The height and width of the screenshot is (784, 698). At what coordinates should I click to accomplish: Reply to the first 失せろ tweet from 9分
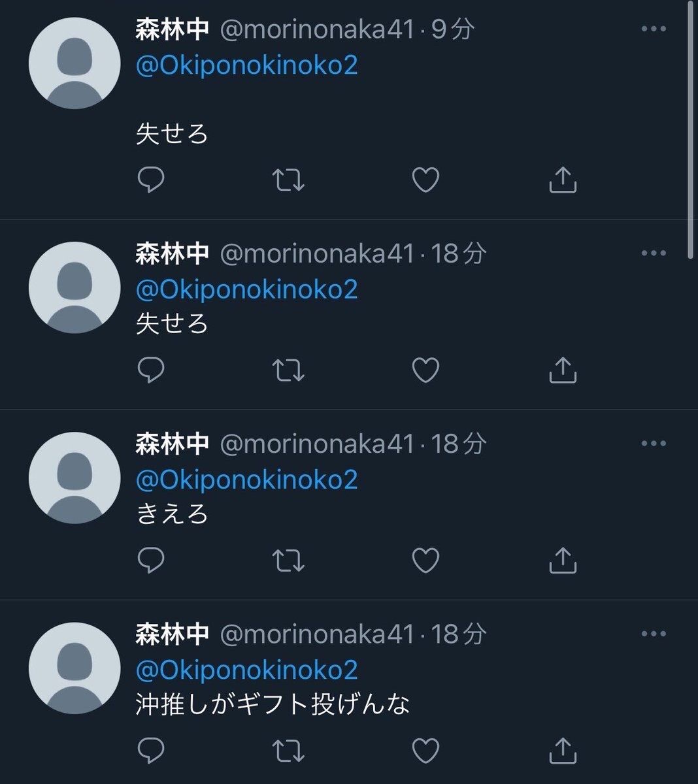151,180
